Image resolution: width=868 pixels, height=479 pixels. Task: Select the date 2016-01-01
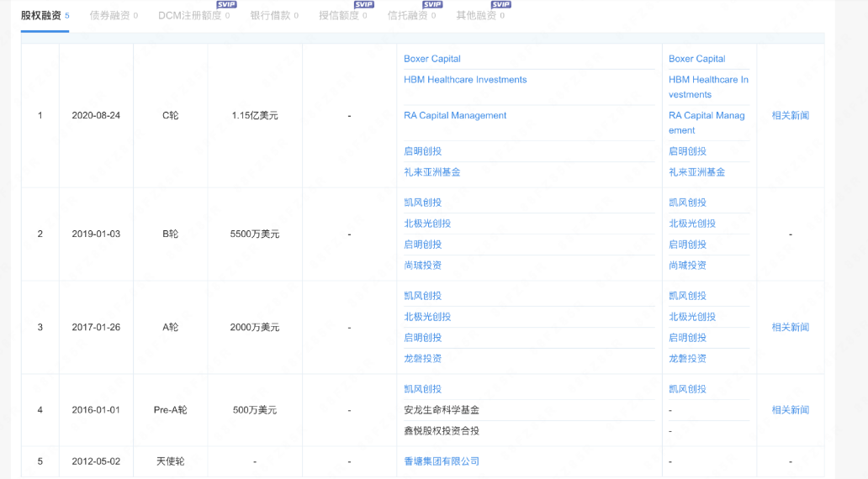[96, 410]
